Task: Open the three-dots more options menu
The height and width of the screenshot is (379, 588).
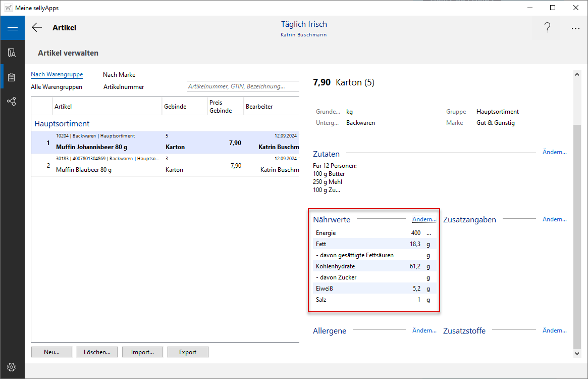Action: tap(575, 28)
